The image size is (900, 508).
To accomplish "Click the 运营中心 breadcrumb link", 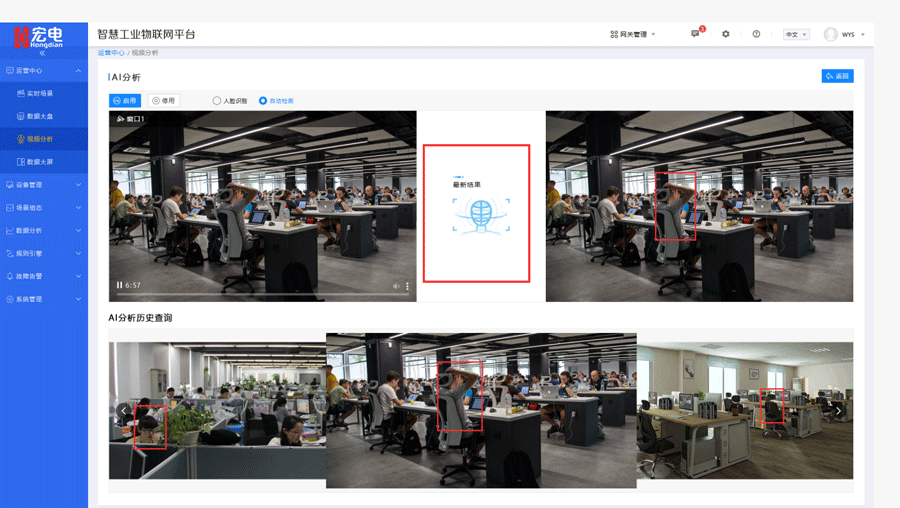I will coord(111,53).
